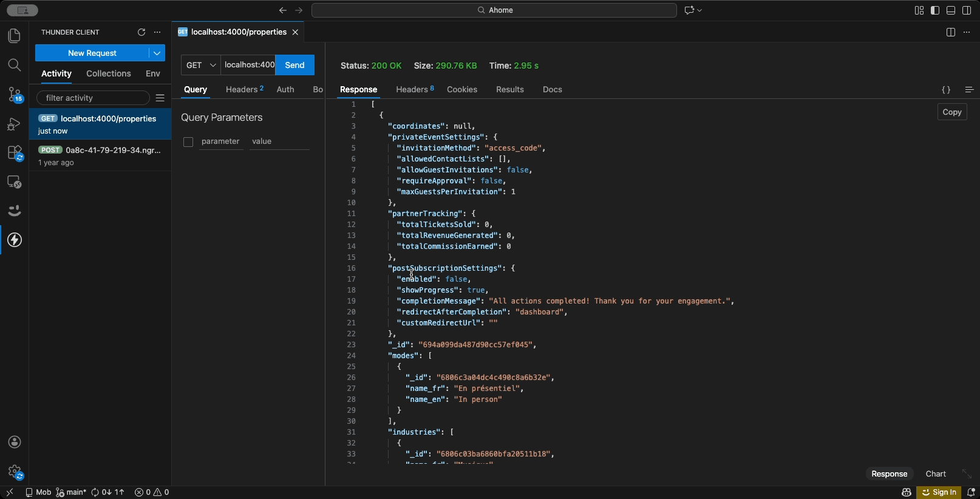Open the remote window status icon
This screenshot has height=499, width=980.
10,492
